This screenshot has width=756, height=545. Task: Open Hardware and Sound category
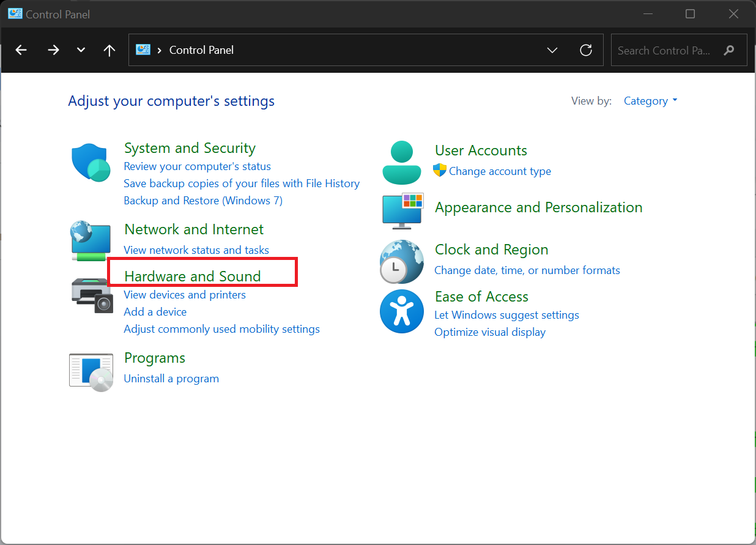(192, 276)
